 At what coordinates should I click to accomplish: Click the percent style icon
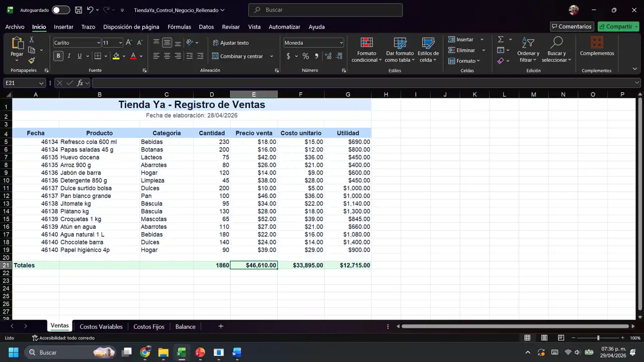coord(305,56)
